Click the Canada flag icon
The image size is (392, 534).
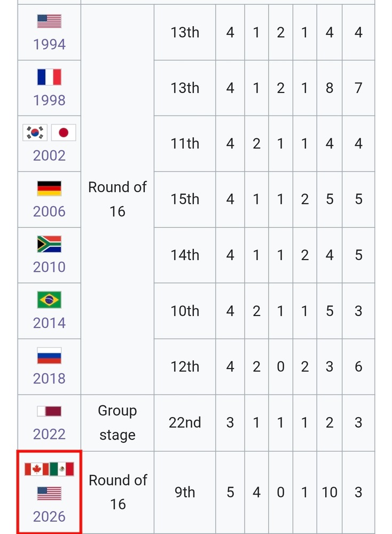37,469
